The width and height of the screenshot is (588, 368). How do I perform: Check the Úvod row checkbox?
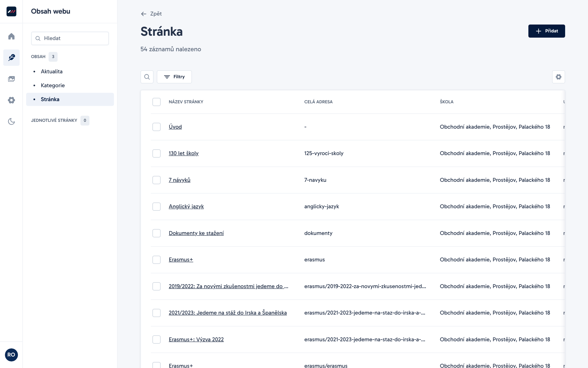[157, 127]
